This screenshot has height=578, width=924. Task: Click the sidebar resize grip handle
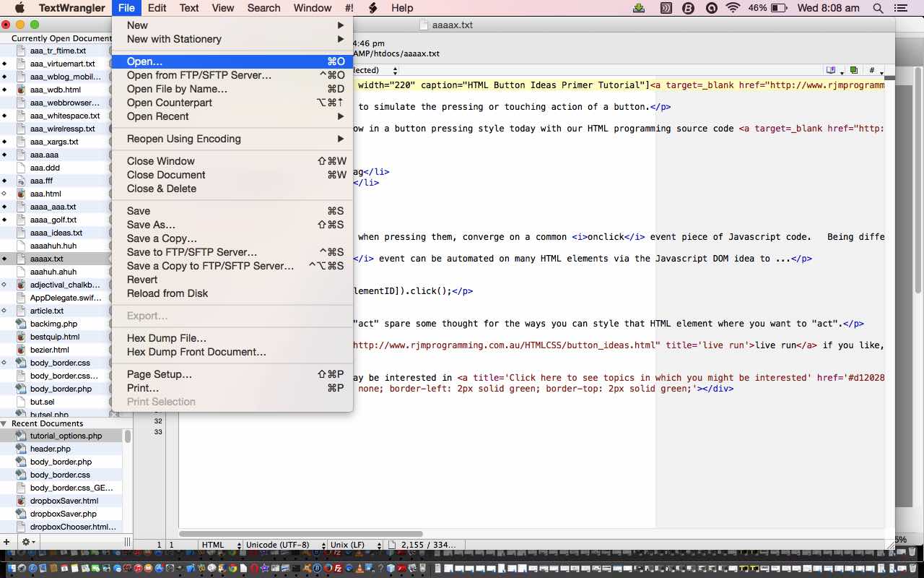[x=128, y=541]
